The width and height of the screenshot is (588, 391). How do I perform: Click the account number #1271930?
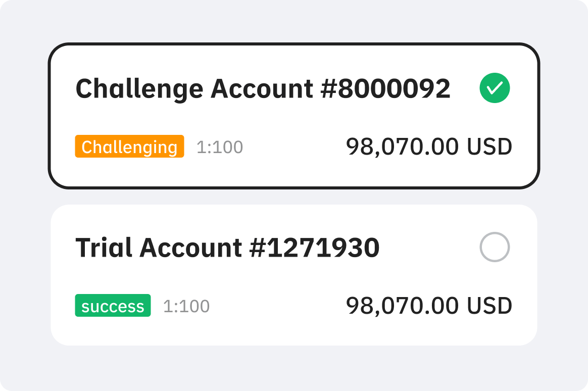[x=315, y=248]
